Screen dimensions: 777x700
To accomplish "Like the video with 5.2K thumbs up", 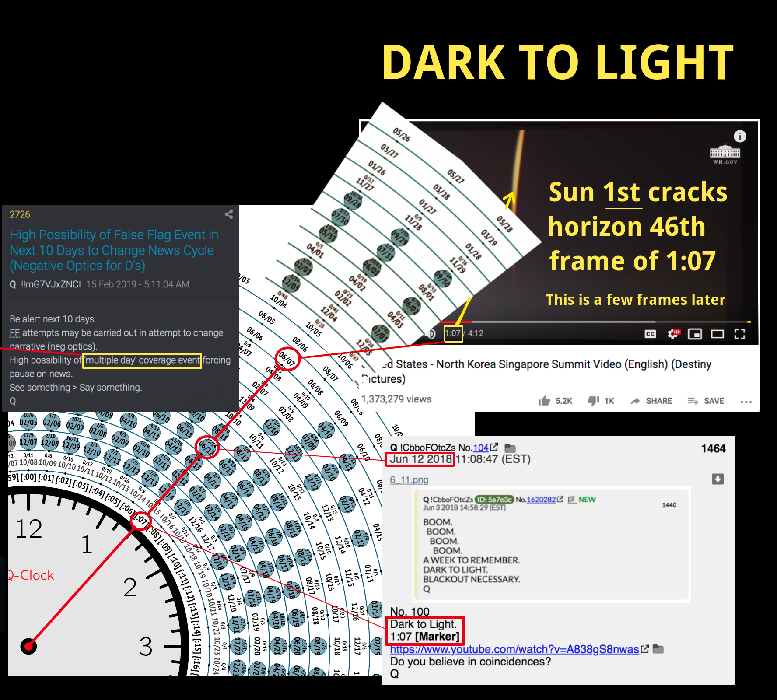I will (555, 401).
